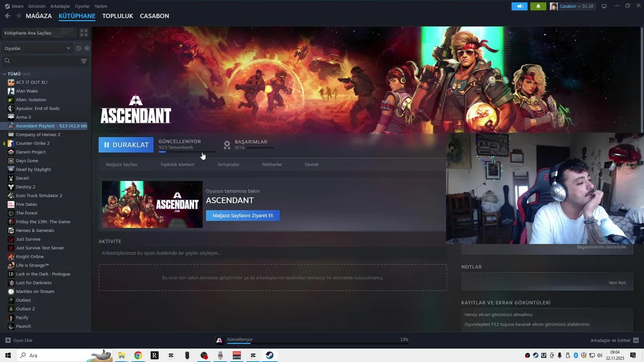
Task: Click Yeni Not to add note
Action: click(x=617, y=283)
